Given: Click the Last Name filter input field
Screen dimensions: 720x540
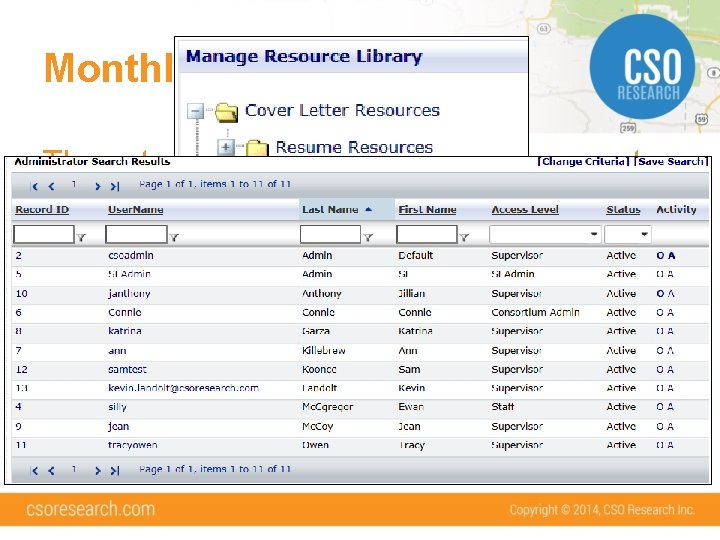Looking at the screenshot, I should tap(330, 234).
